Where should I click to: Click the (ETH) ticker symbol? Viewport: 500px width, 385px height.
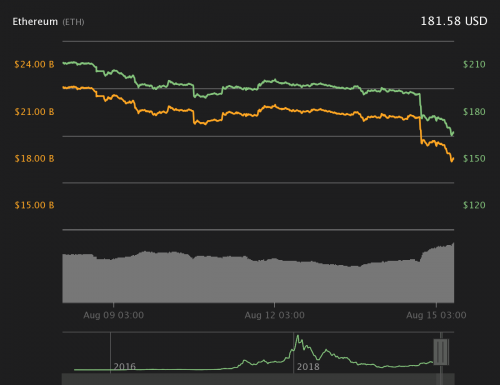[x=73, y=22]
